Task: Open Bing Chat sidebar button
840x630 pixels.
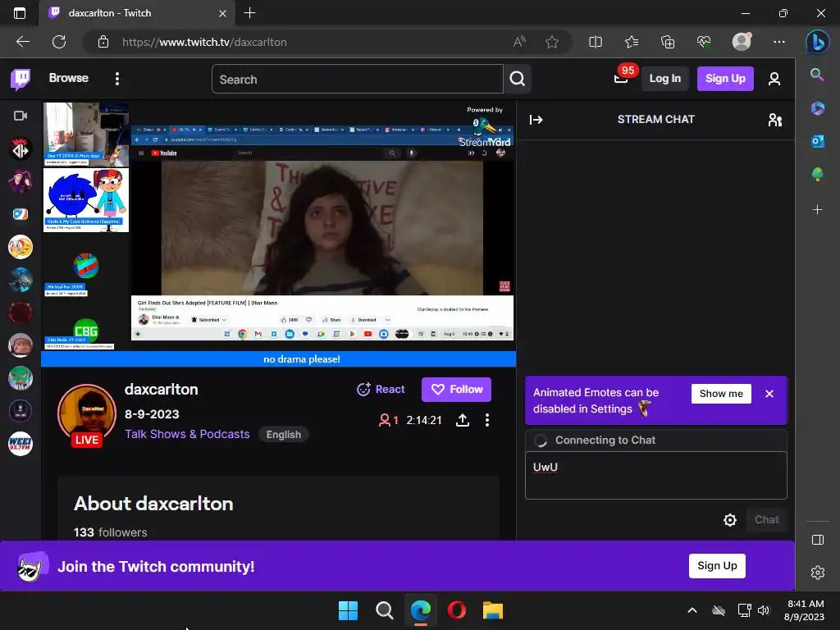Action: point(818,42)
